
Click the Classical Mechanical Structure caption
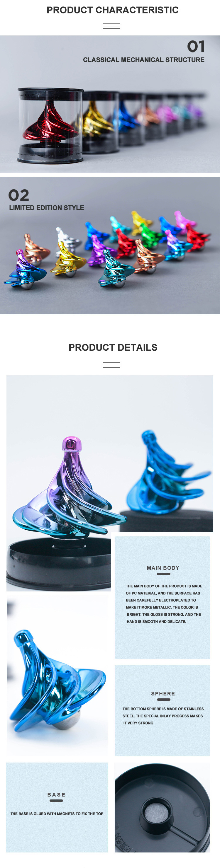[x=143, y=60]
